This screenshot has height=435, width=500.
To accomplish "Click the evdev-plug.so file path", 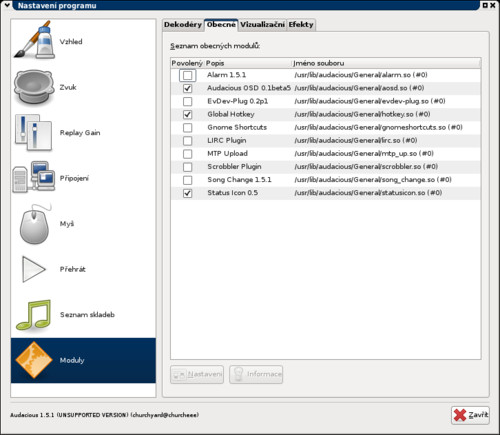I will [370, 101].
